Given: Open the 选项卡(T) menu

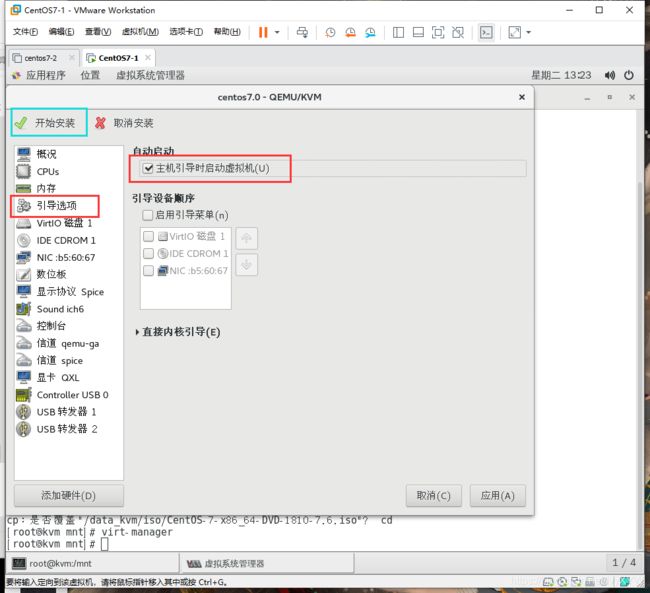Looking at the screenshot, I should 186,32.
